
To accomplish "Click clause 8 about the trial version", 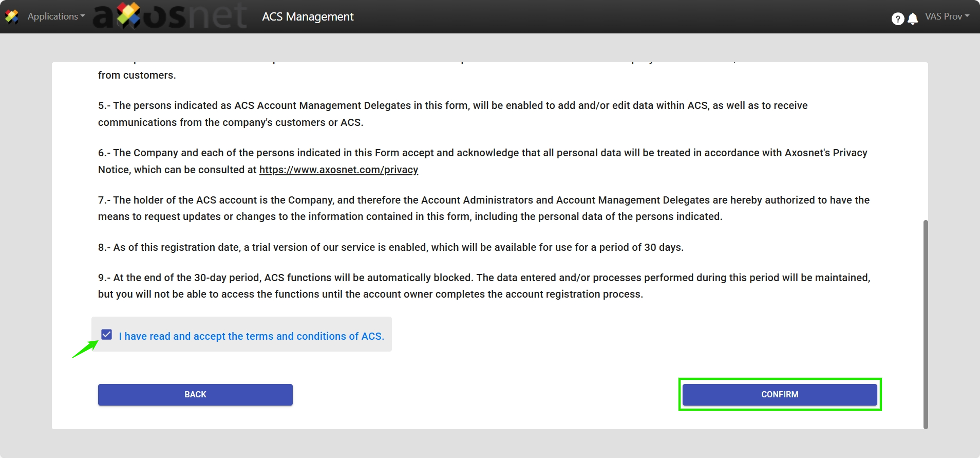I will point(390,247).
